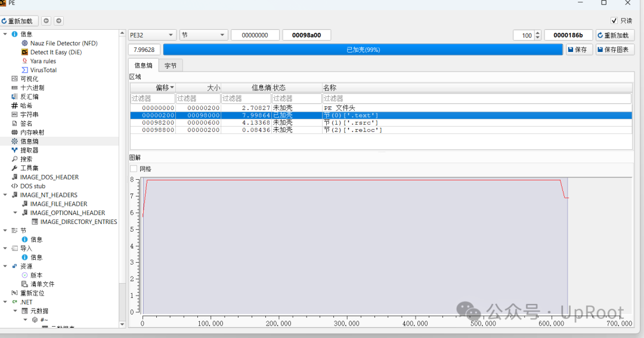Sort by the 信息熵 entropy column header
The image size is (644, 338).
(x=246, y=88)
